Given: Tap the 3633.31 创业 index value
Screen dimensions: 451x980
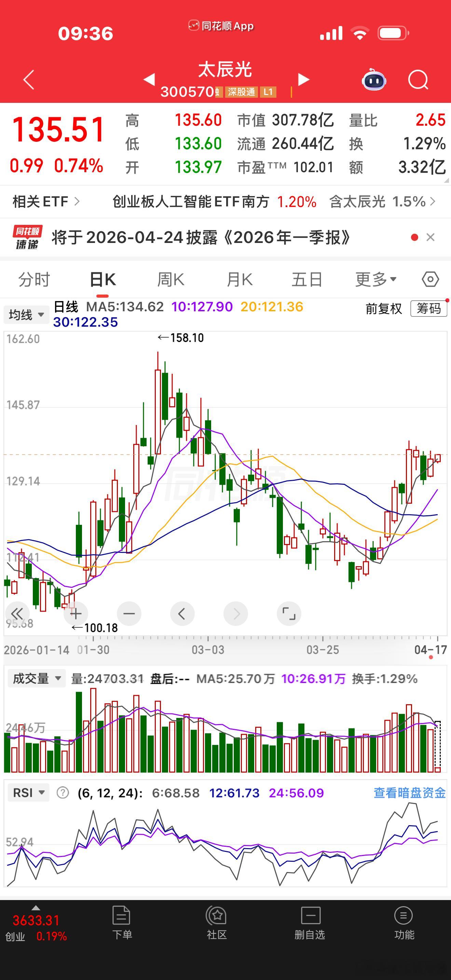Looking at the screenshot, I should (36, 921).
